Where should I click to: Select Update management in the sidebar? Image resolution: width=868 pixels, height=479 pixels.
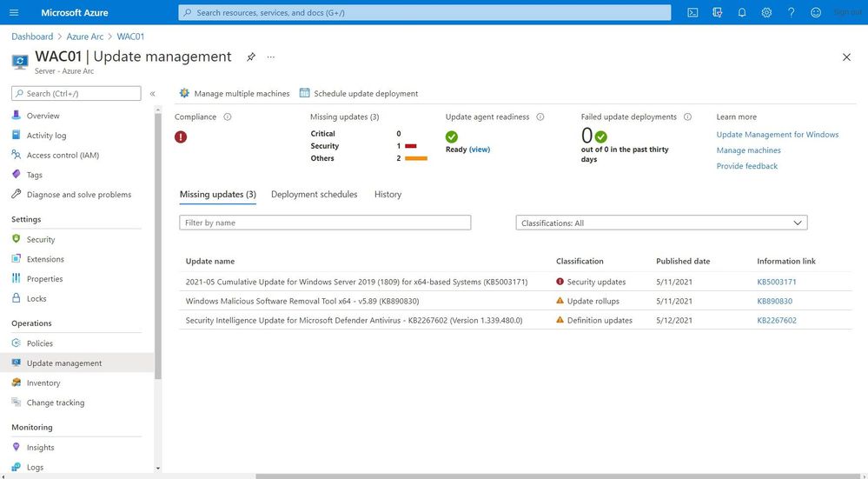pyautogui.click(x=77, y=363)
